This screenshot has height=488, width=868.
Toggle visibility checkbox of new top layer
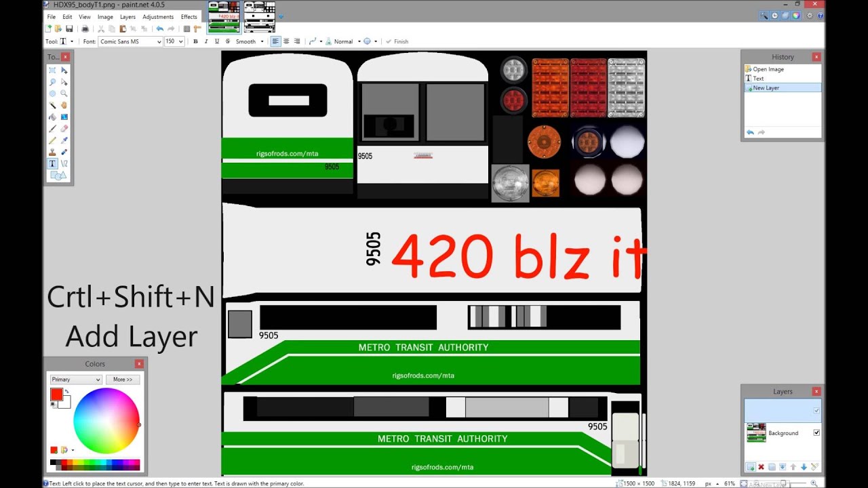point(816,411)
